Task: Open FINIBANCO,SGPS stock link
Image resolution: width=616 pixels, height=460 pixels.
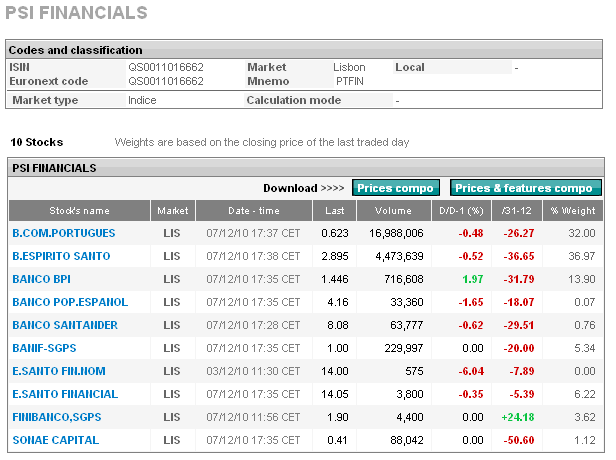Action: pos(57,417)
